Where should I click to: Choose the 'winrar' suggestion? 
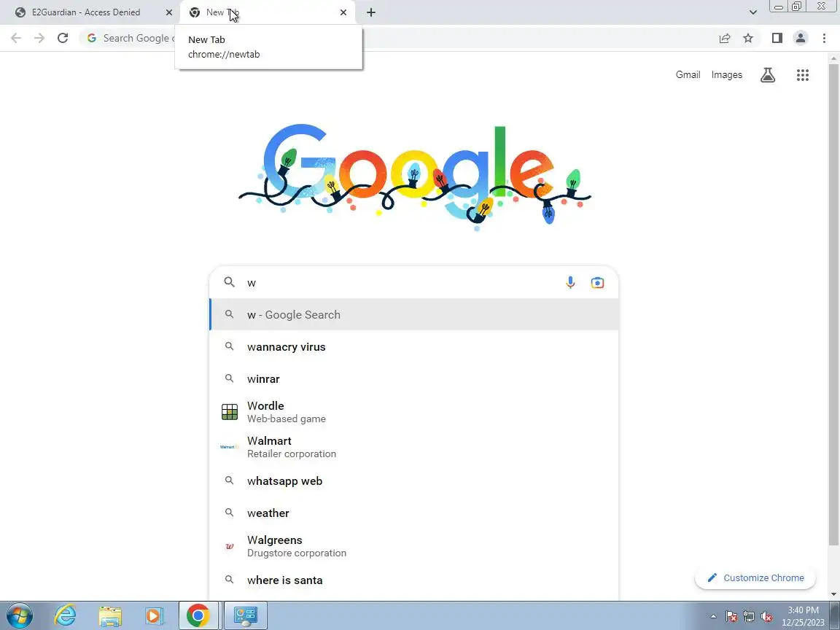[x=414, y=378]
